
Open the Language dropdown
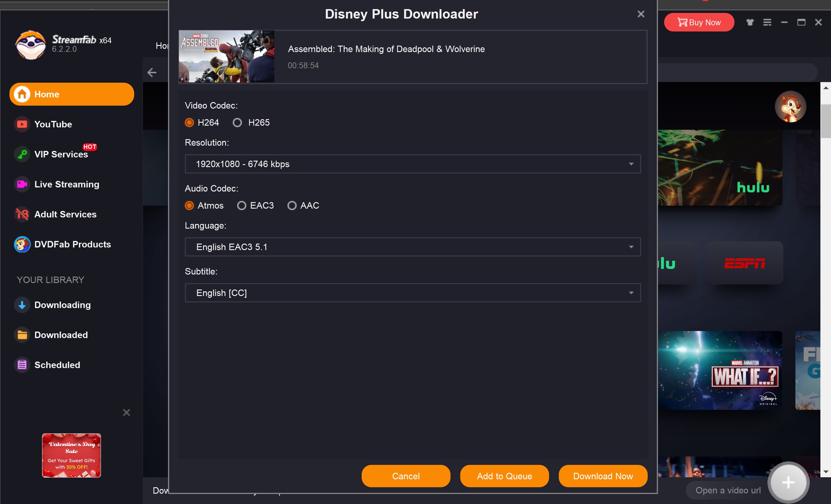[413, 247]
